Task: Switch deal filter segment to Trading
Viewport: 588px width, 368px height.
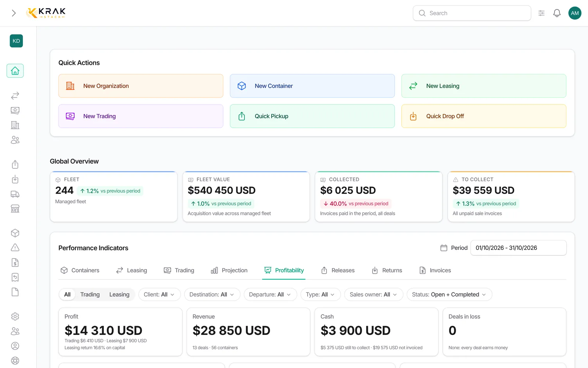Action: 90,294
